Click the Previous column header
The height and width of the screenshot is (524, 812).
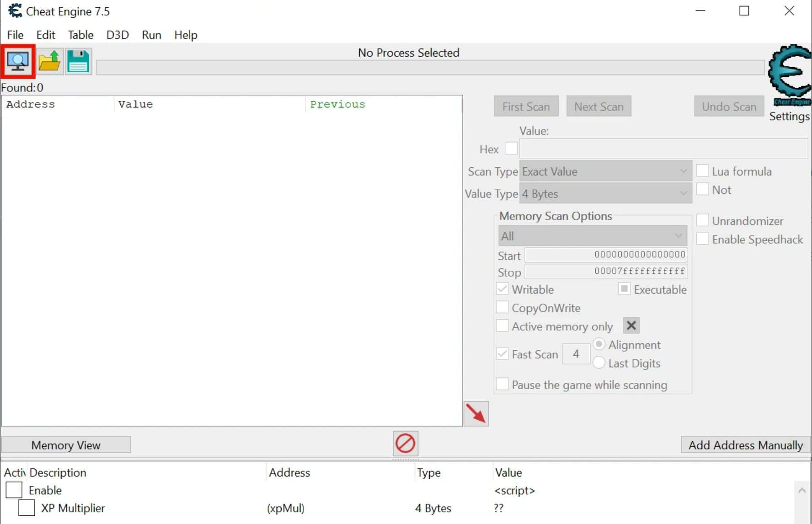click(x=383, y=104)
